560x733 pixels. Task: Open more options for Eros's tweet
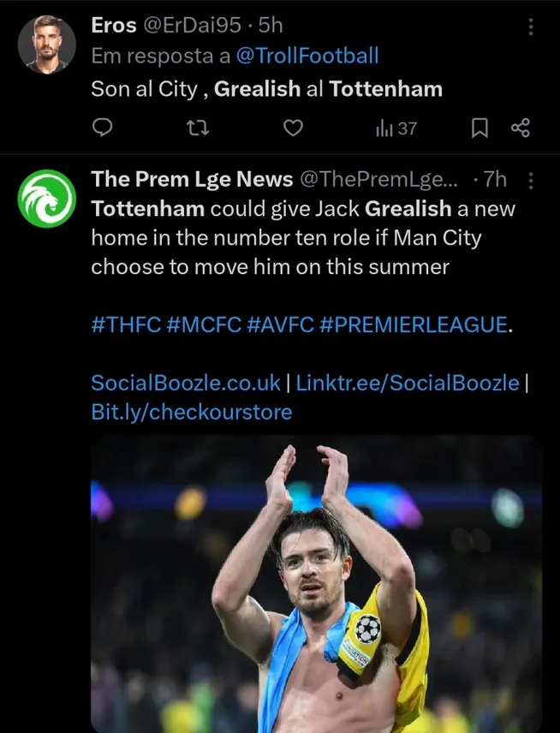[x=531, y=27]
